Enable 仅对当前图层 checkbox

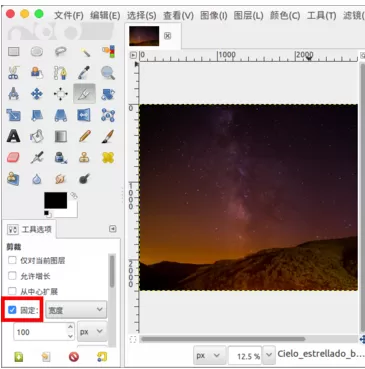click(x=12, y=260)
